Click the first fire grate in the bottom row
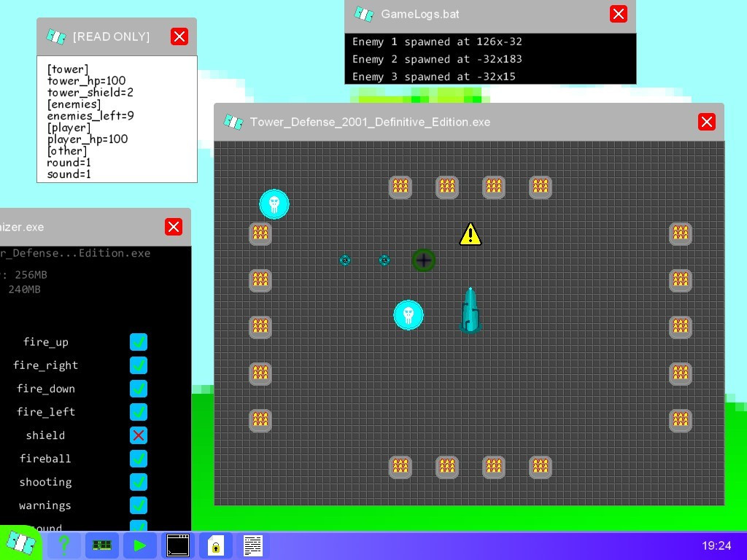This screenshot has height=560, width=747. (x=400, y=467)
